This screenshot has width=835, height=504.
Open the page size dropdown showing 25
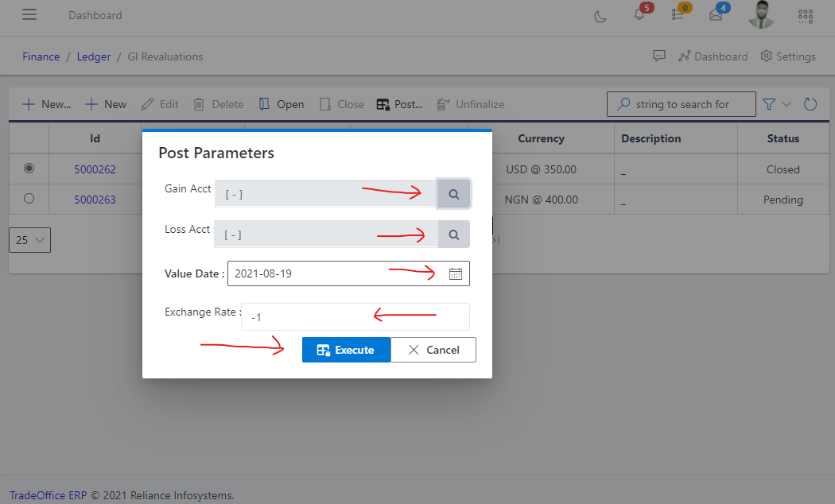click(x=29, y=239)
